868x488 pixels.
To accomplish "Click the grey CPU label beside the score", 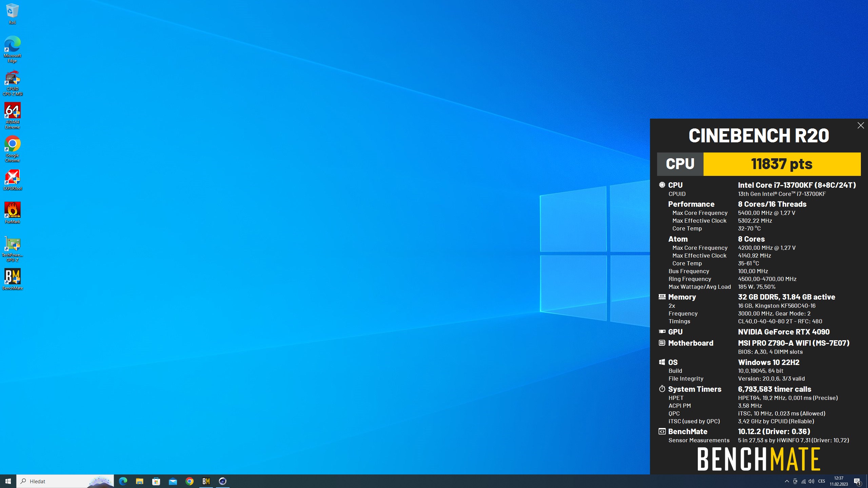I will click(680, 164).
